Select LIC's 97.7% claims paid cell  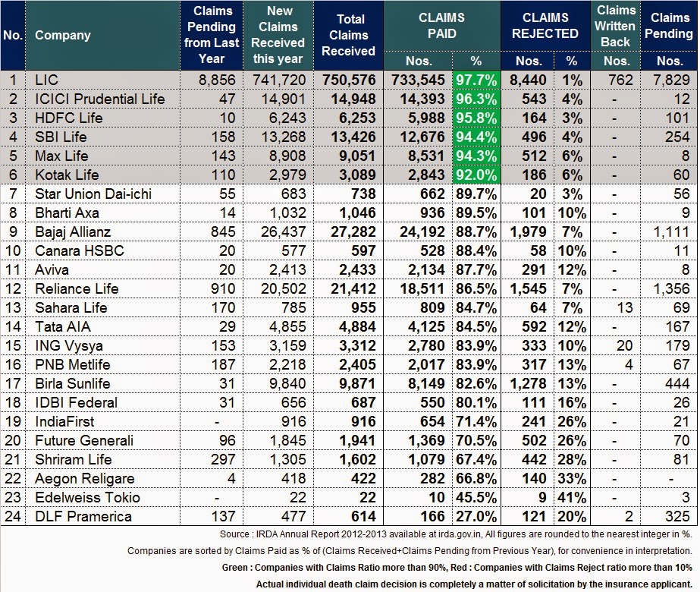point(475,80)
